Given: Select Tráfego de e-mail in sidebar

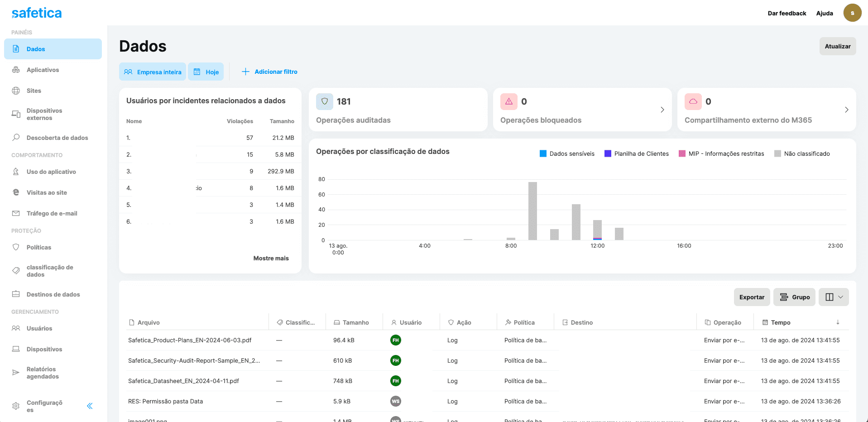Looking at the screenshot, I should click(x=51, y=213).
